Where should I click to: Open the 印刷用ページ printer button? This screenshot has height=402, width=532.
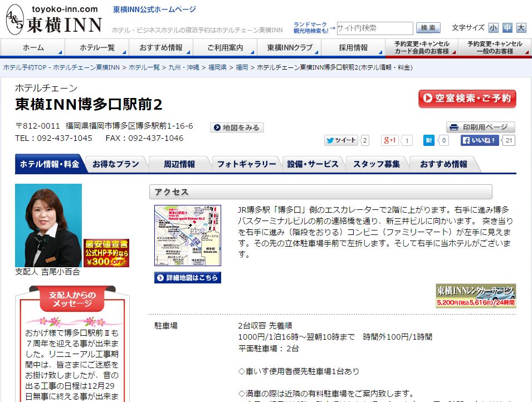(480, 127)
